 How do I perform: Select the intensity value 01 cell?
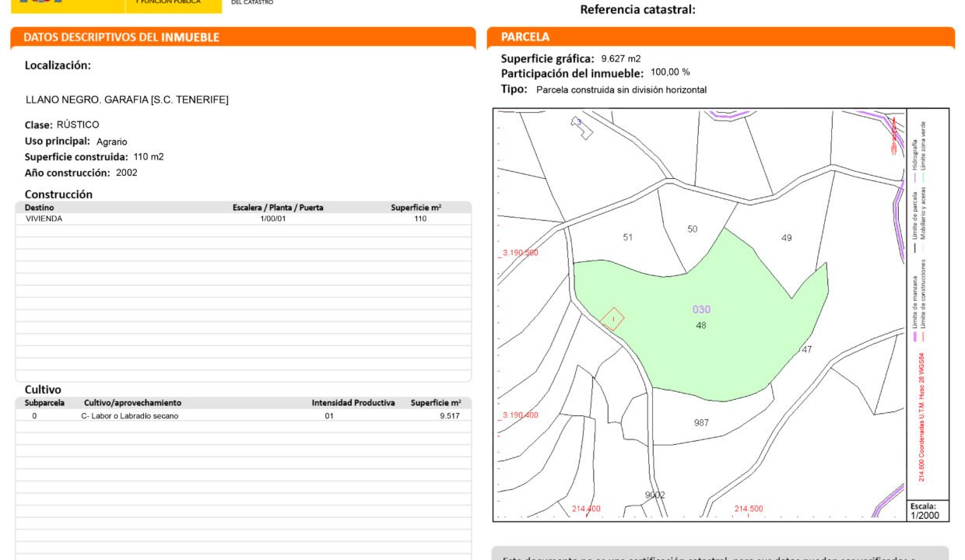click(329, 416)
